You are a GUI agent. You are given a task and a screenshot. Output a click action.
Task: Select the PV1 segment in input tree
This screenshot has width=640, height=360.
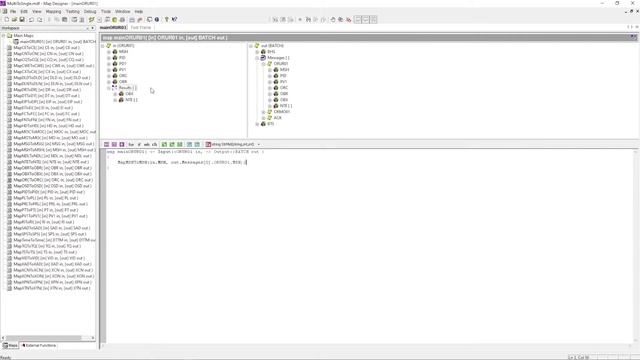[122, 70]
